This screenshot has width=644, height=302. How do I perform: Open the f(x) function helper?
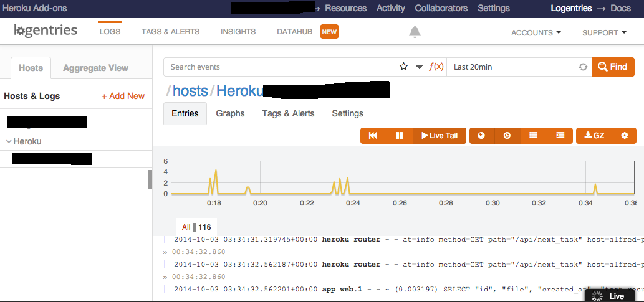click(x=436, y=67)
